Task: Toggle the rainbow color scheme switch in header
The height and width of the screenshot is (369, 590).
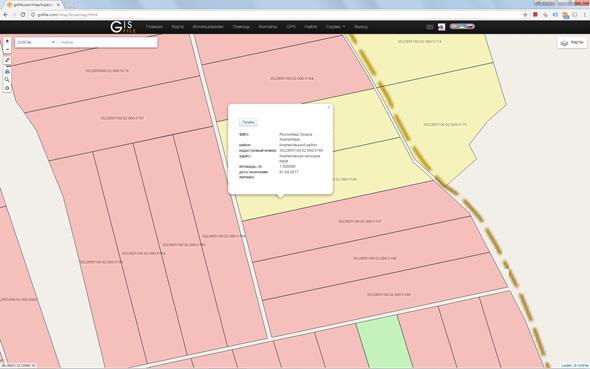Action: tap(462, 26)
